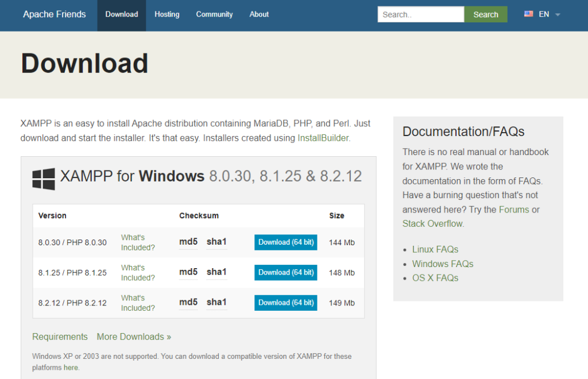Visit the Stack Overflow link
This screenshot has width=588, height=379.
click(x=432, y=224)
